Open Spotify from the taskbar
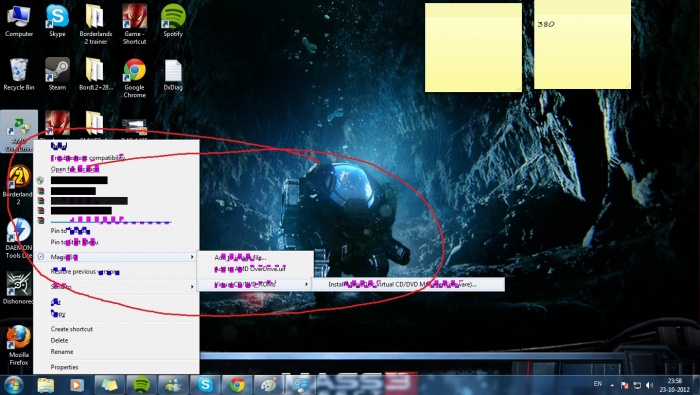The height and width of the screenshot is (395, 700). point(142,385)
